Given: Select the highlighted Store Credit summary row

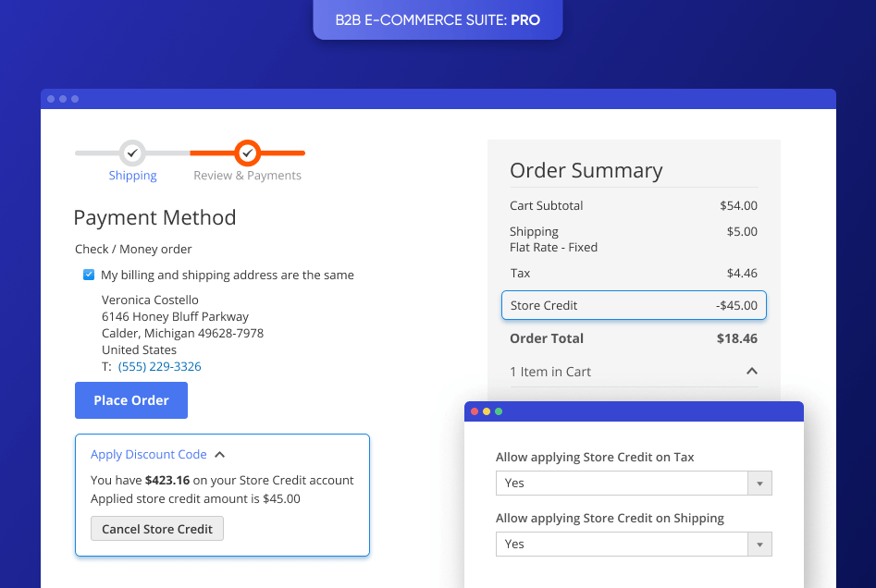Looking at the screenshot, I should [634, 305].
